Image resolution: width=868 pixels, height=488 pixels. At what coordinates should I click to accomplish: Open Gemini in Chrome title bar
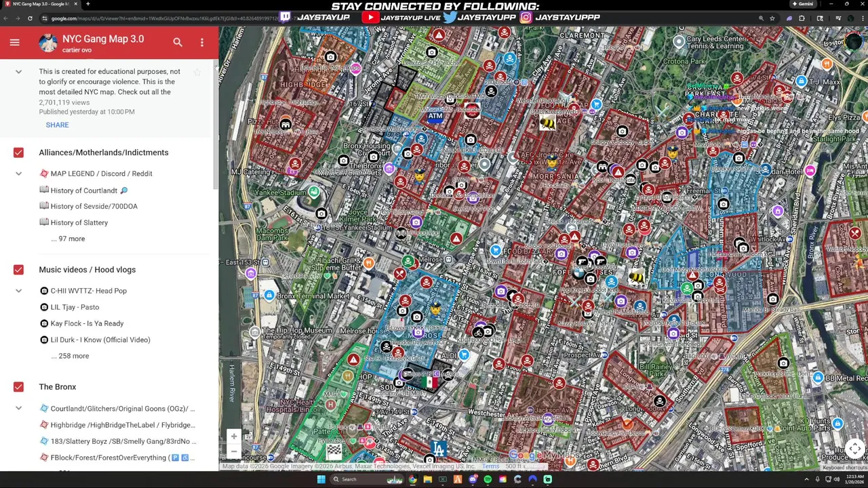point(802,4)
